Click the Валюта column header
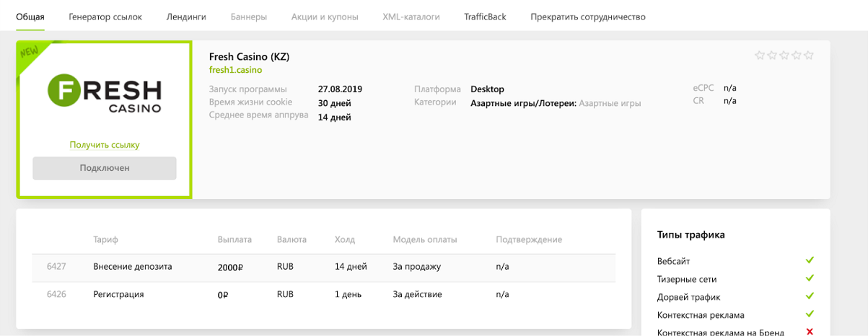The image size is (868, 336). [x=291, y=239]
